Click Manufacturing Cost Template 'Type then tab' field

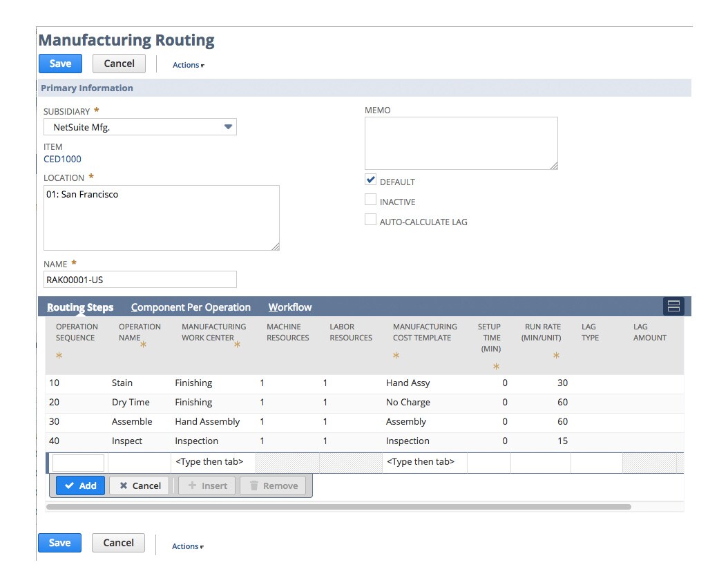pos(424,462)
